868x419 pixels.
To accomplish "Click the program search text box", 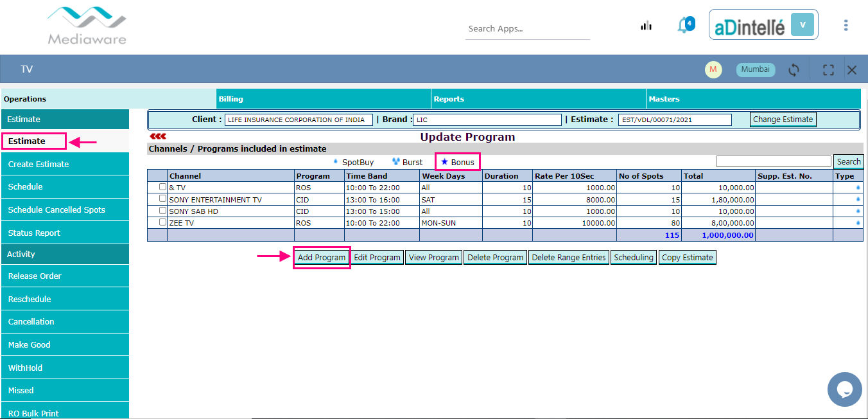I will [773, 161].
